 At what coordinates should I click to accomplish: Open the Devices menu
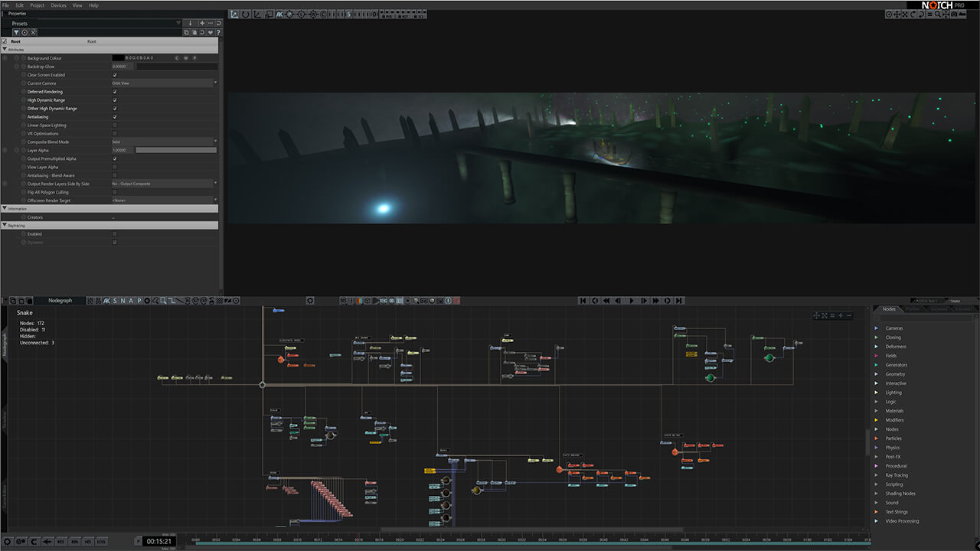point(58,5)
